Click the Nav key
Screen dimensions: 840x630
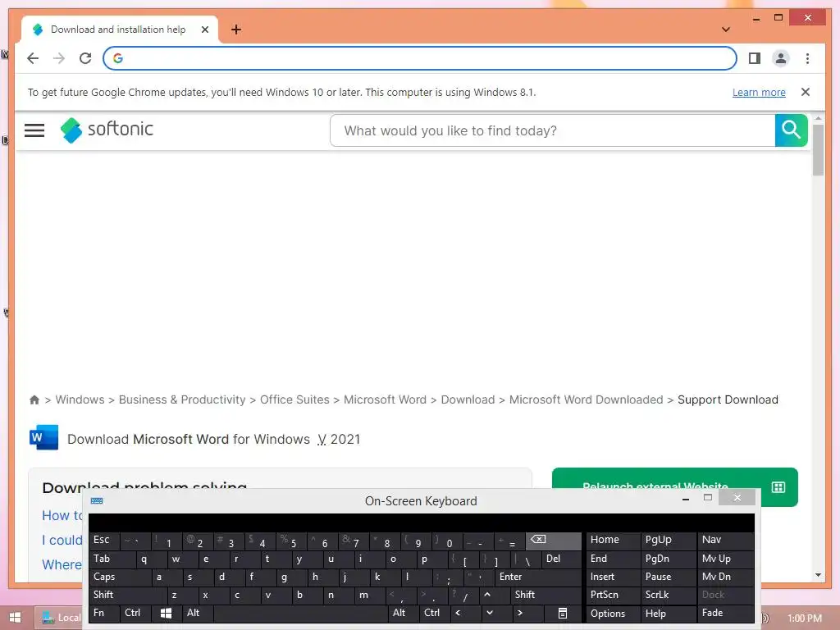click(x=725, y=540)
